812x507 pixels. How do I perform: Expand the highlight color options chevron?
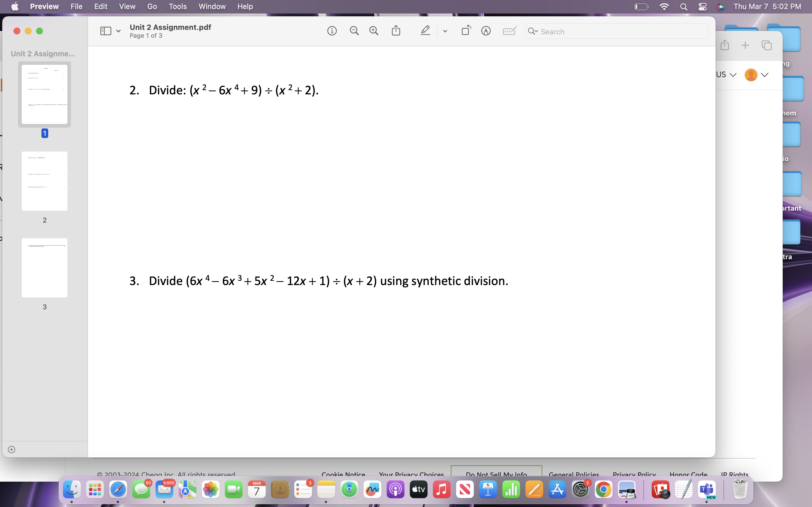coord(445,31)
